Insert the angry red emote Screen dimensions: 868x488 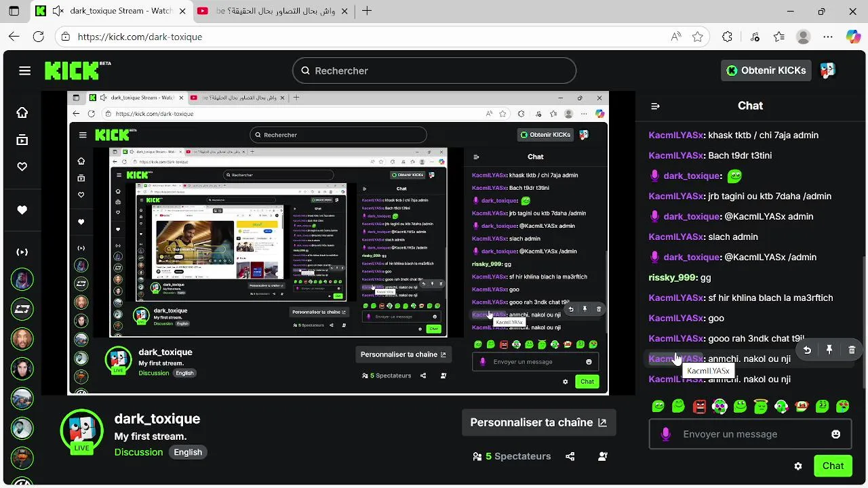tap(699, 407)
